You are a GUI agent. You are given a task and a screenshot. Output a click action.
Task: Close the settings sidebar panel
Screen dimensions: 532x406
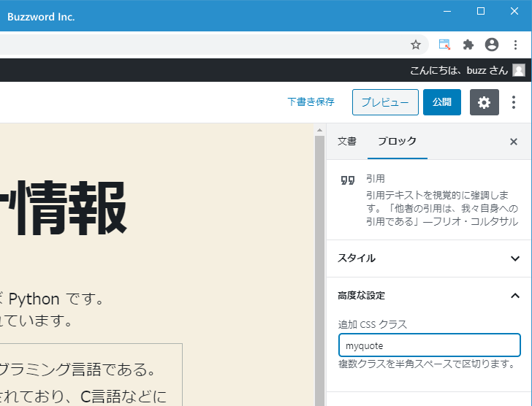pos(514,142)
